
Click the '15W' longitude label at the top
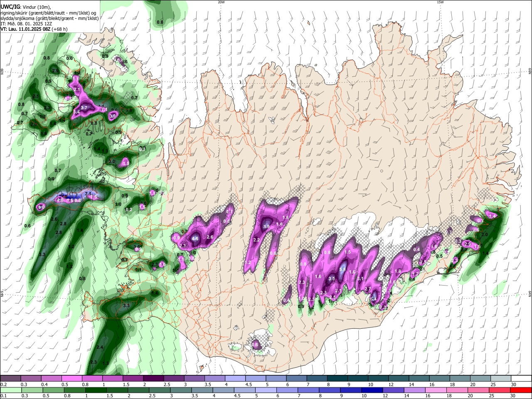pos(440,2)
